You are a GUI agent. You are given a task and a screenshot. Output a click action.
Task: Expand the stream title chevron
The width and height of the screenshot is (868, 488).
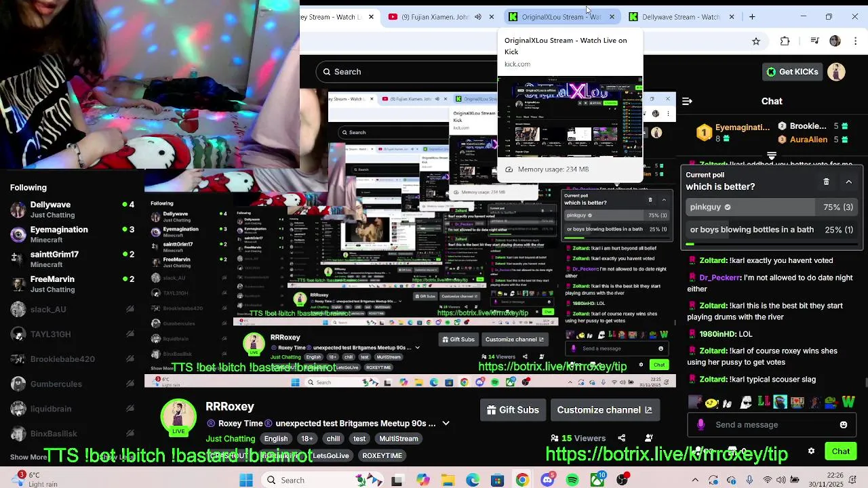(x=446, y=424)
